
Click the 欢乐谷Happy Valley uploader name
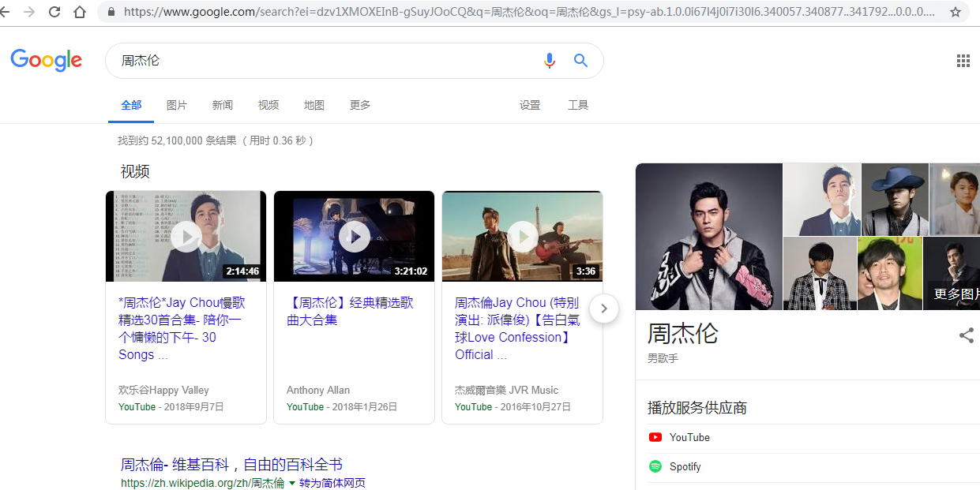click(163, 390)
